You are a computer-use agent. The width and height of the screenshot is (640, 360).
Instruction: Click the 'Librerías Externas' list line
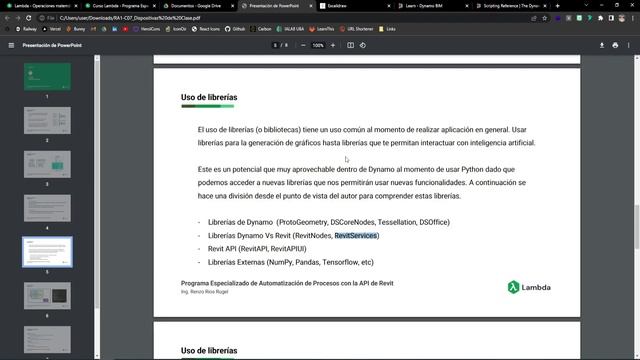coord(291,262)
